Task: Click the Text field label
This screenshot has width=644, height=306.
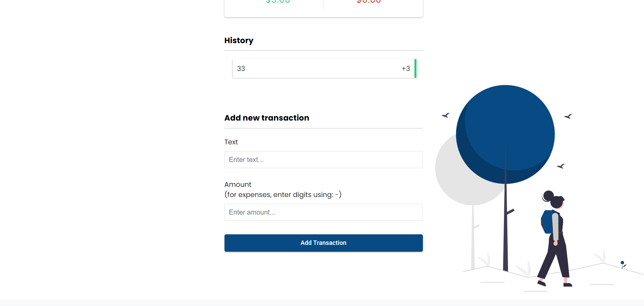Action: point(231,142)
